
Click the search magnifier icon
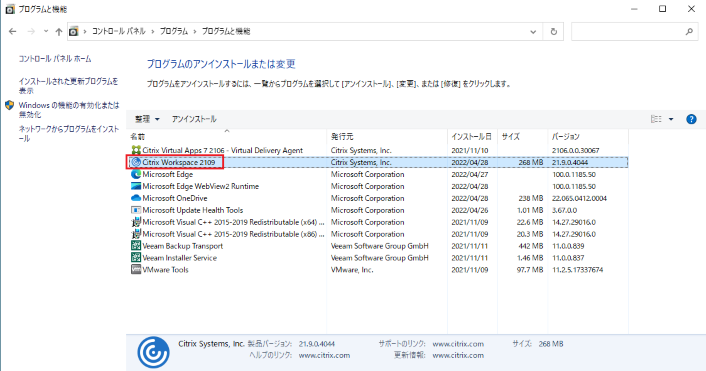click(x=689, y=32)
